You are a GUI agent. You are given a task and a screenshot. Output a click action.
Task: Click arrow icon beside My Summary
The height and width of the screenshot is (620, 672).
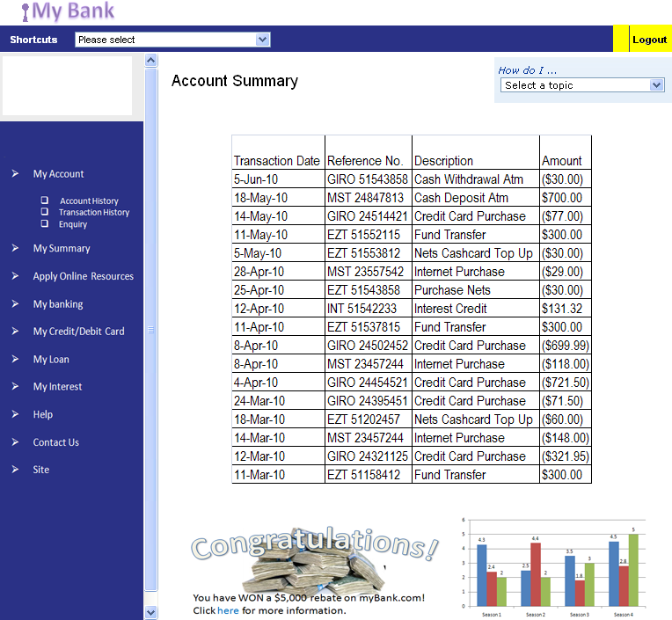point(15,249)
